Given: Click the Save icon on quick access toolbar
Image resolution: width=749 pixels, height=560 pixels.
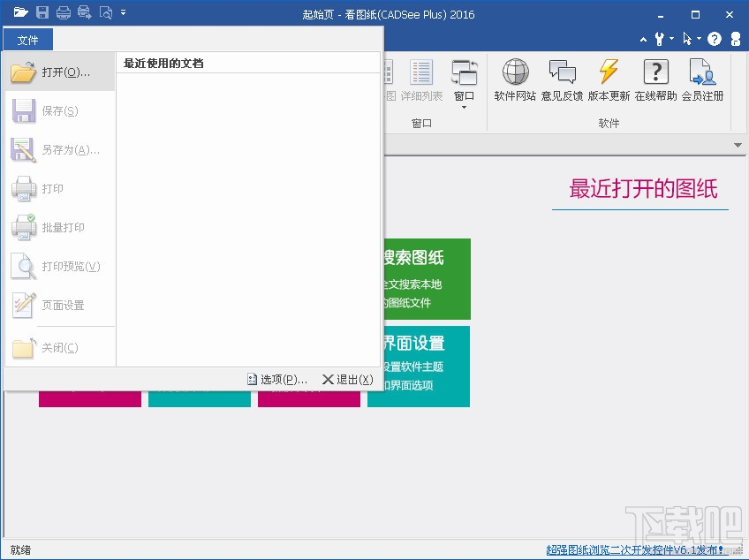Looking at the screenshot, I should pos(42,12).
